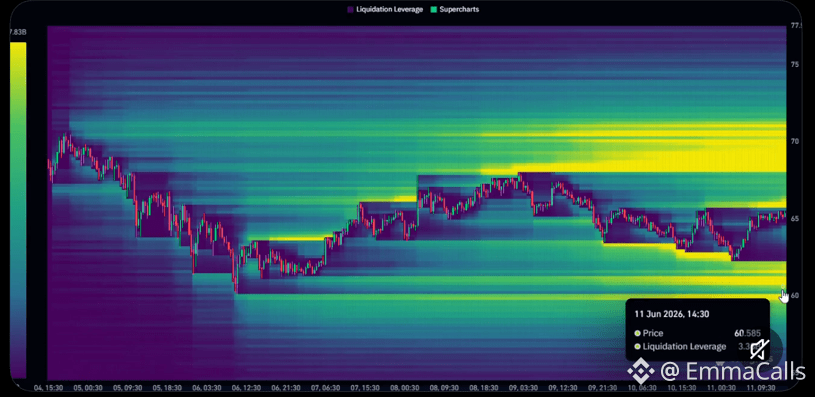Click the 07, 06:30 time axis label

(326, 388)
